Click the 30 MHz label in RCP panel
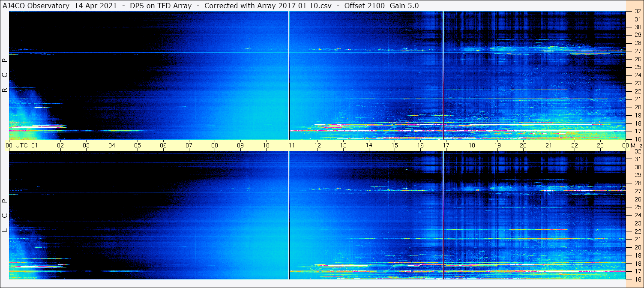Image resolution: width=644 pixels, height=288 pixels. click(638, 27)
